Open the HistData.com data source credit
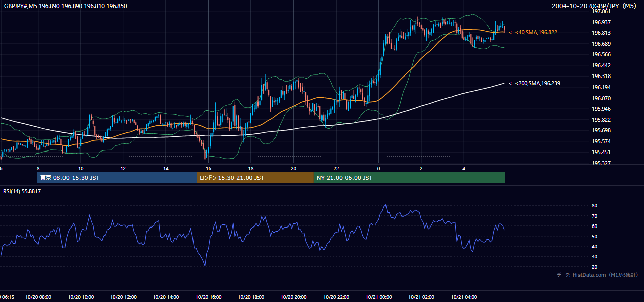This screenshot has height=302, width=644. pyautogui.click(x=597, y=275)
